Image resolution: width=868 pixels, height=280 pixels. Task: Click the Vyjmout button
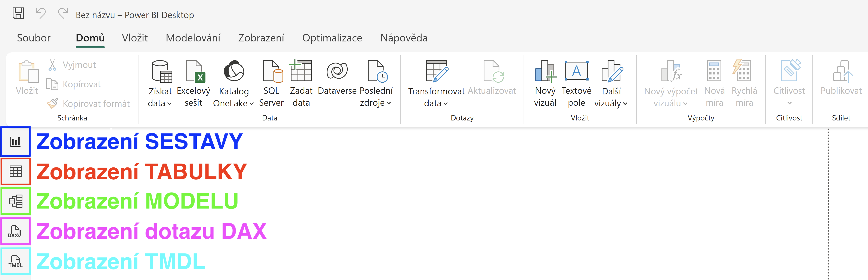click(72, 65)
